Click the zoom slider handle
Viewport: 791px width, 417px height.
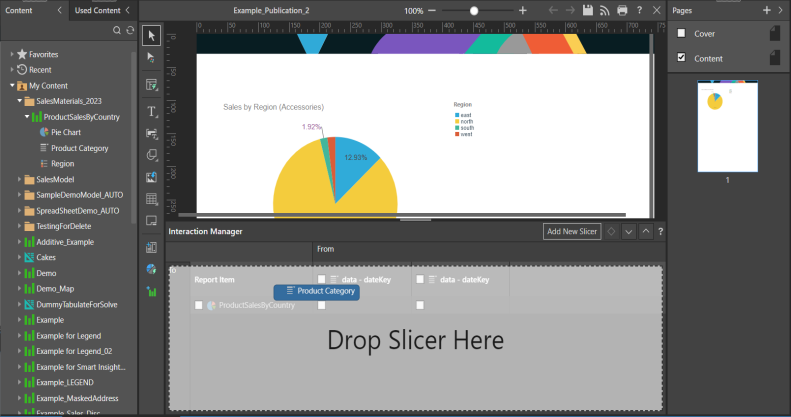tap(474, 10)
